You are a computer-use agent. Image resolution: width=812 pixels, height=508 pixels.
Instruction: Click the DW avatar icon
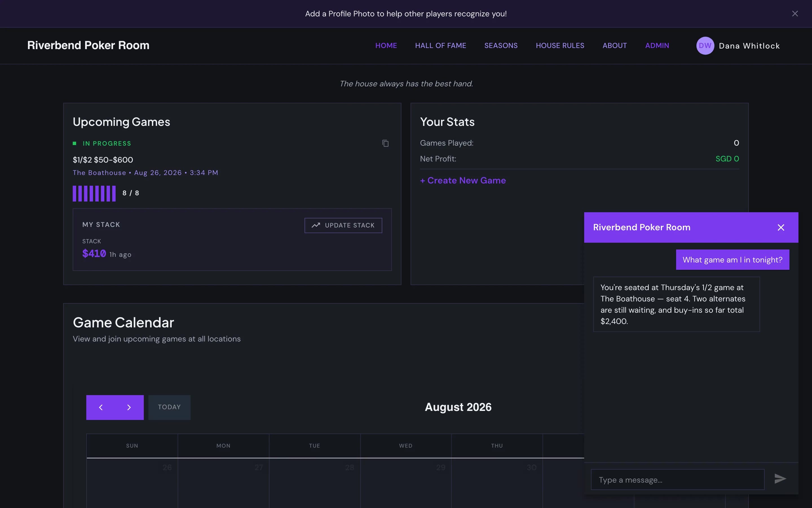(x=705, y=46)
